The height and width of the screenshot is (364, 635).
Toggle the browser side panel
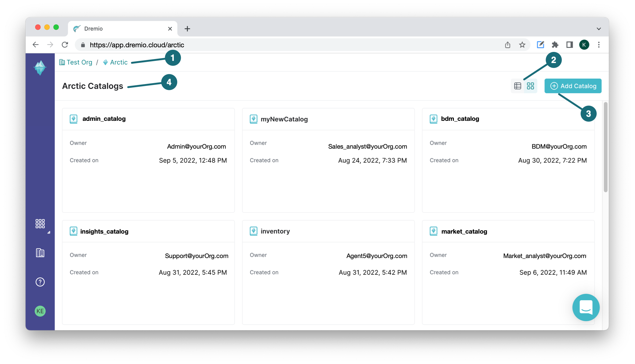(569, 45)
